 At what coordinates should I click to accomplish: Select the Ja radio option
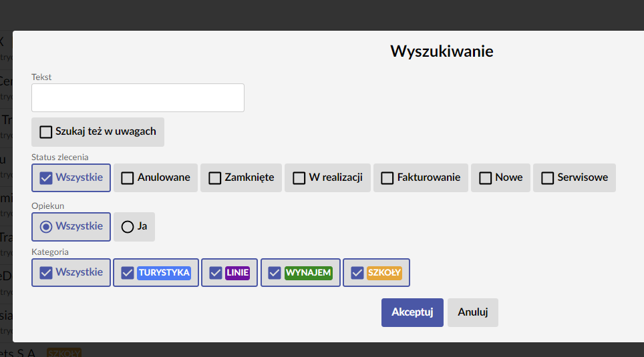[134, 226]
